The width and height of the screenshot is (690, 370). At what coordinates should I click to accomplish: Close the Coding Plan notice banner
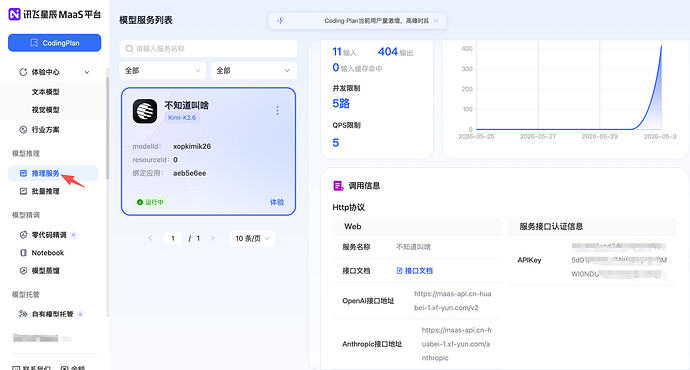tap(436, 21)
